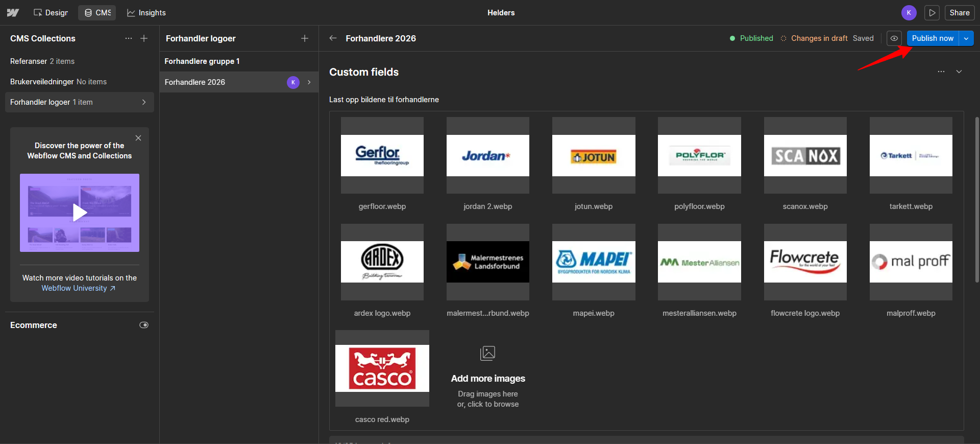Click the ardex logo.webp file name
The width and height of the screenshot is (980, 444).
382,313
